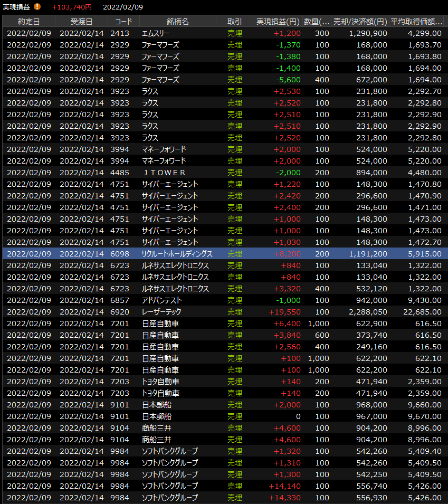
Task: Click the 平均取得価額 column header
Action: pyautogui.click(x=416, y=22)
